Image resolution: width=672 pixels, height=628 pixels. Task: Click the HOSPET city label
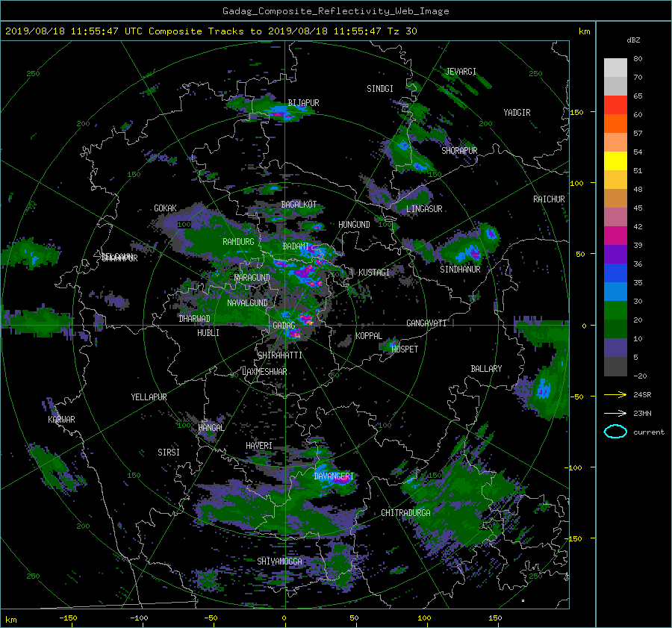coord(405,349)
